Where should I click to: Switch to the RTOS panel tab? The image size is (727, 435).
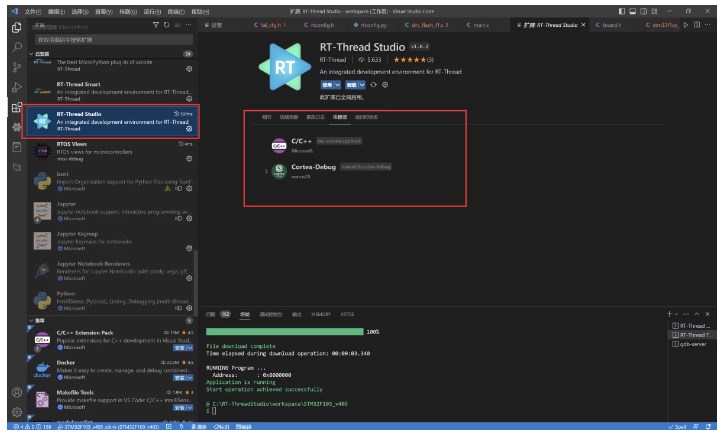click(347, 314)
